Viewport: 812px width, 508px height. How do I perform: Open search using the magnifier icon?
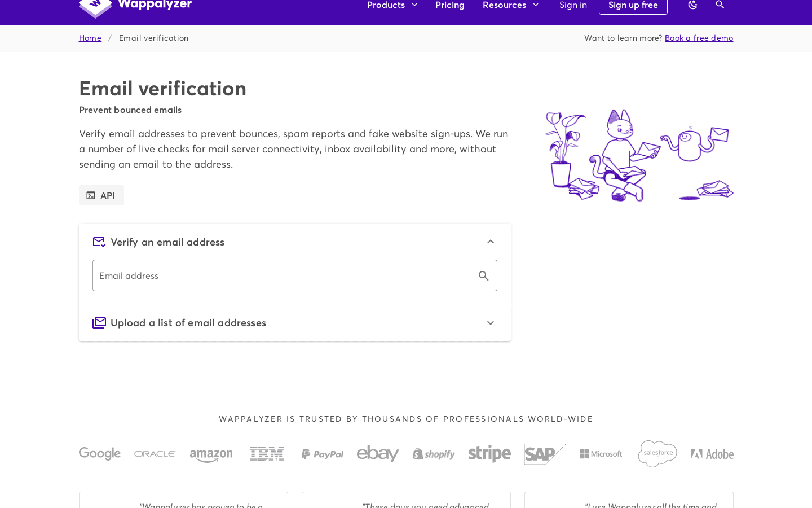click(720, 5)
